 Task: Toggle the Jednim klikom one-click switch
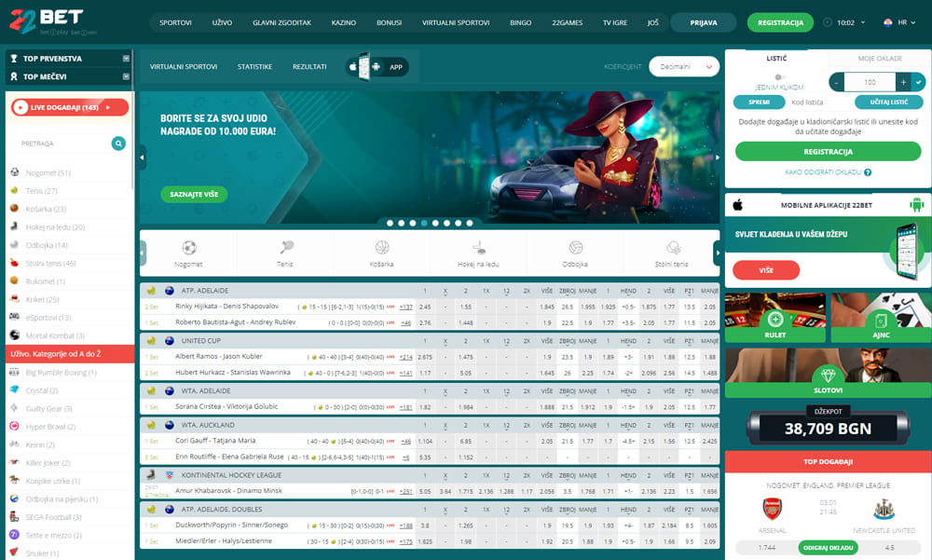coord(779,77)
